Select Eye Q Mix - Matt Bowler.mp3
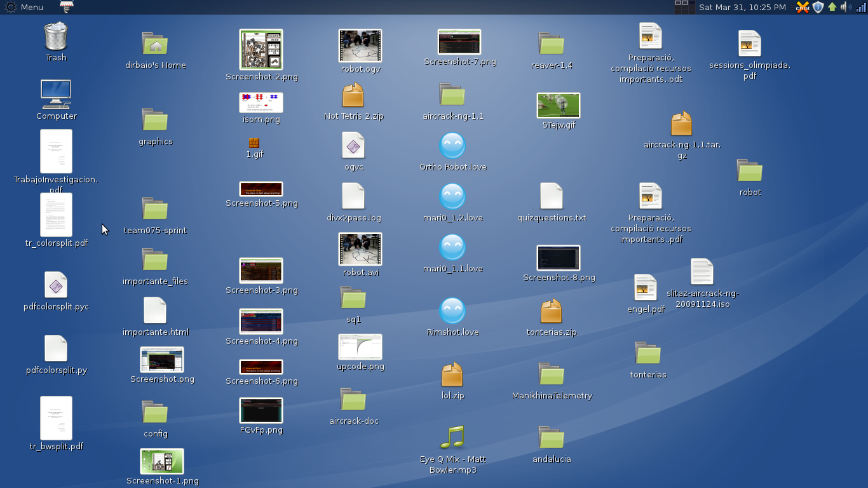This screenshot has height=488, width=868. pos(452,437)
